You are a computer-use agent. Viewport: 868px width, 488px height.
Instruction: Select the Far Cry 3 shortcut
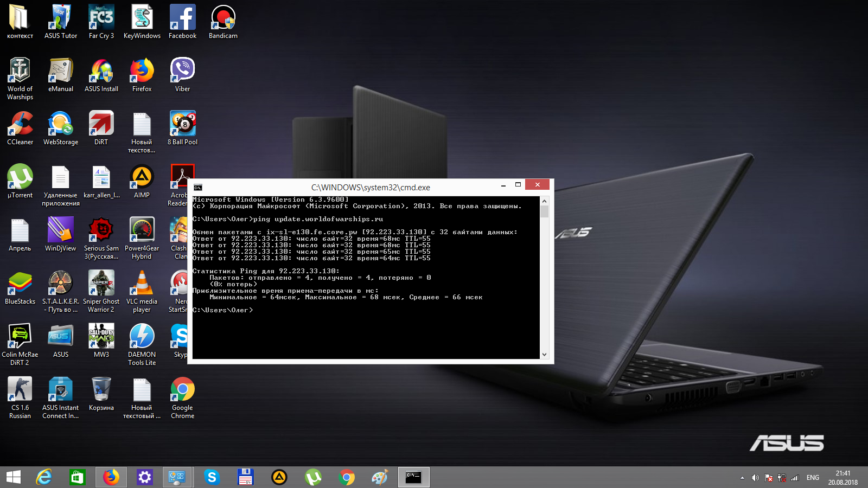(101, 22)
